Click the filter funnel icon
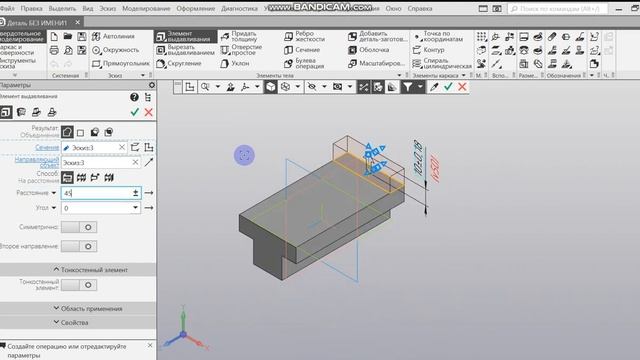 [407, 87]
